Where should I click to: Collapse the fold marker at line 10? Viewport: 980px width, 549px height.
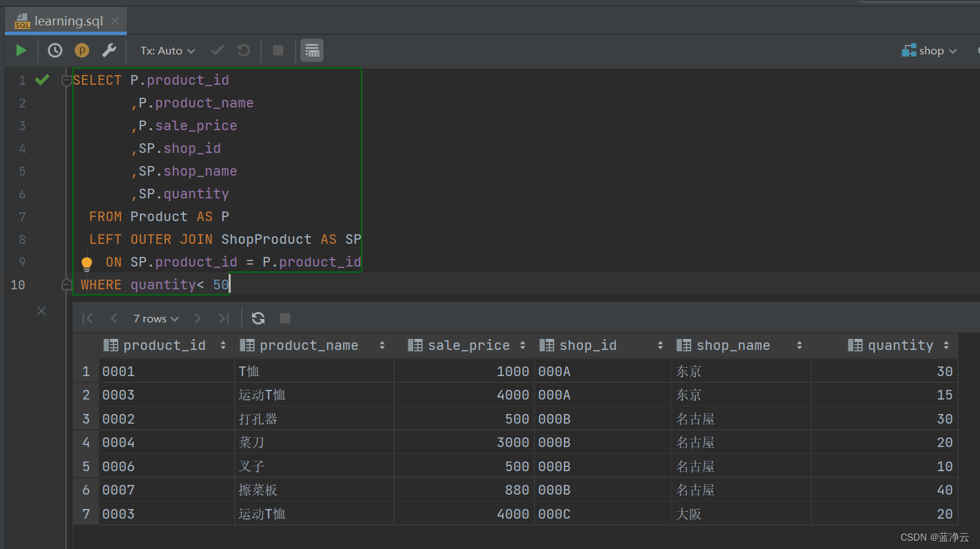pos(67,284)
